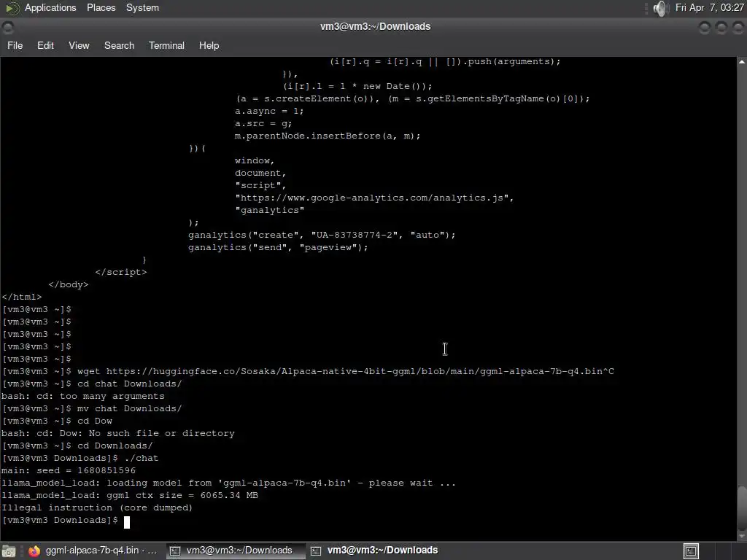Click the 'mv chat Downloads/' command
The height and width of the screenshot is (560, 747).
pyautogui.click(x=92, y=408)
